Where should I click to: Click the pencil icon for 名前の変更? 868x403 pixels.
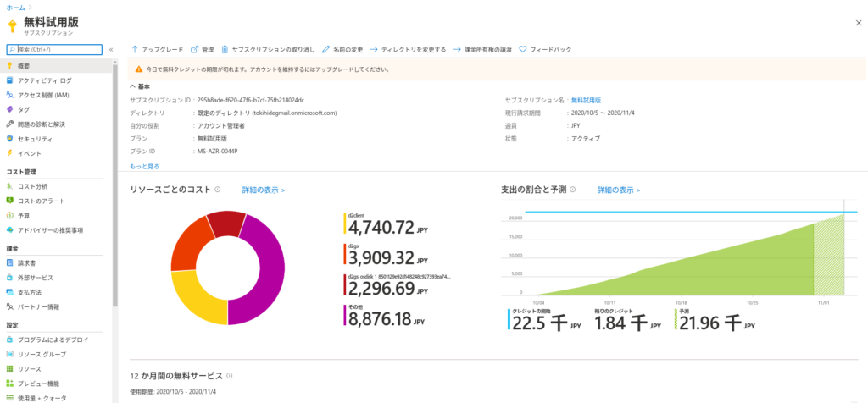tap(326, 49)
